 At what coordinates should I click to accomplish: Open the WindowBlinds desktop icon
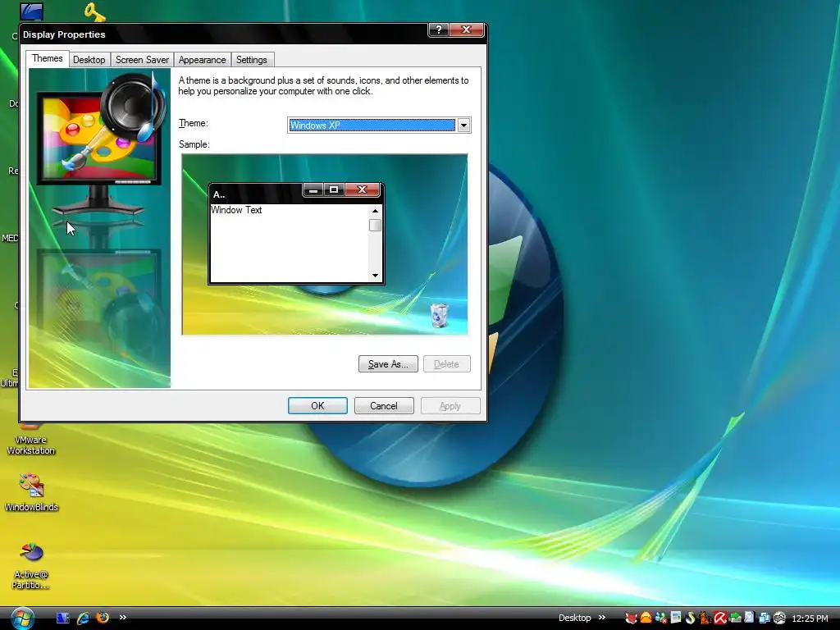tap(31, 492)
